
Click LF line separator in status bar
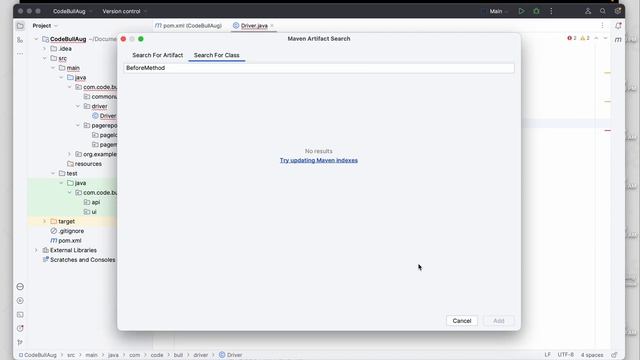(547, 355)
